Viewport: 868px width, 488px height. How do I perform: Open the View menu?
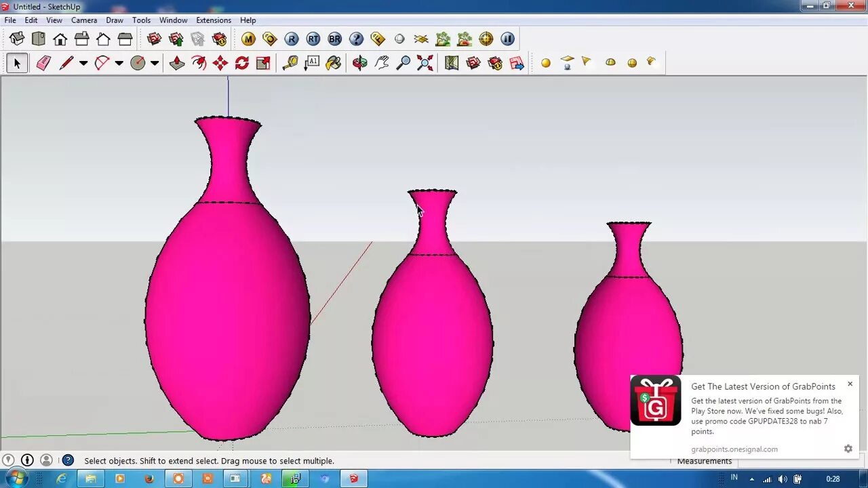click(54, 20)
